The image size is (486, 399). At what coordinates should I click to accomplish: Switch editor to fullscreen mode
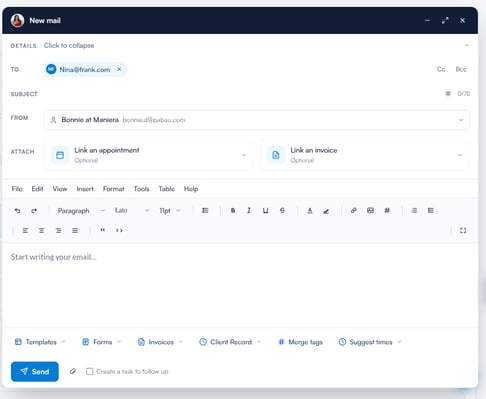463,230
